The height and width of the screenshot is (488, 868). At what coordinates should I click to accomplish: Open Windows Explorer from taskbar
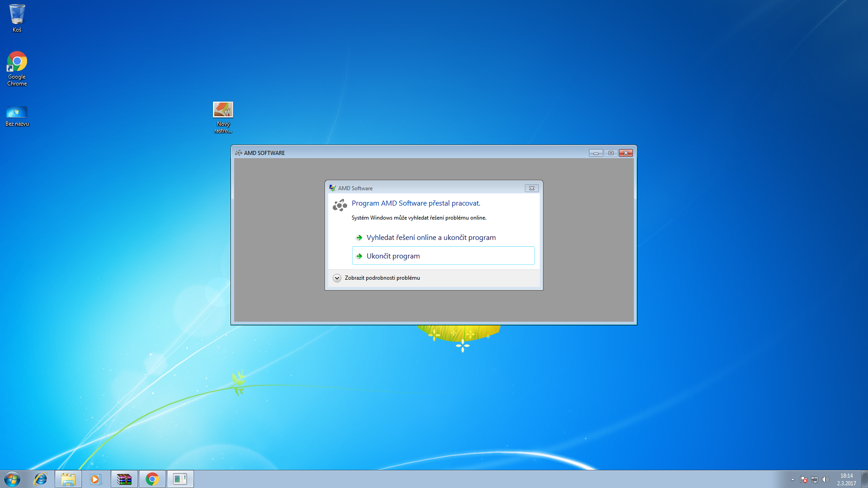tap(68, 479)
